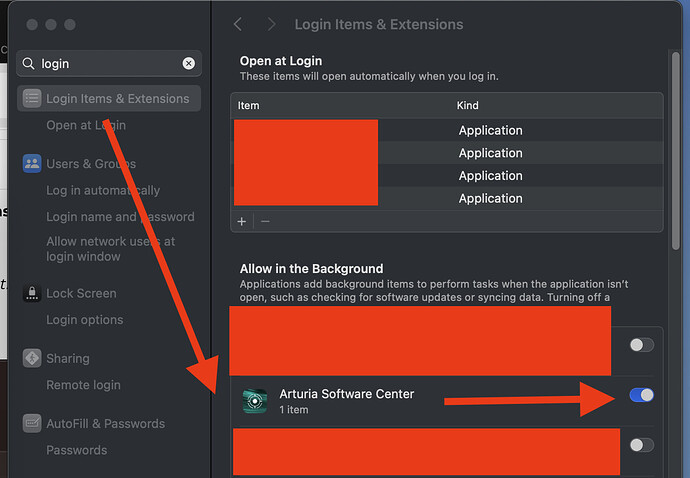Enable the toggle below Arturia Software Center
The height and width of the screenshot is (478, 690).
[x=641, y=445]
